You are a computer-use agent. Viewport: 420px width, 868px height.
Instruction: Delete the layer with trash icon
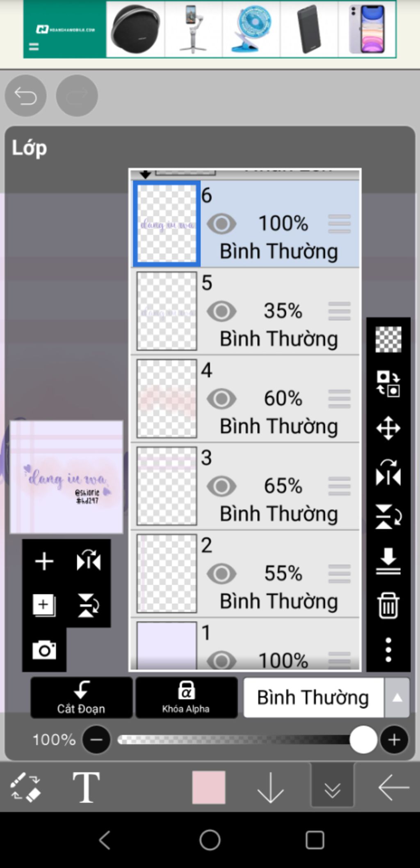point(388,605)
